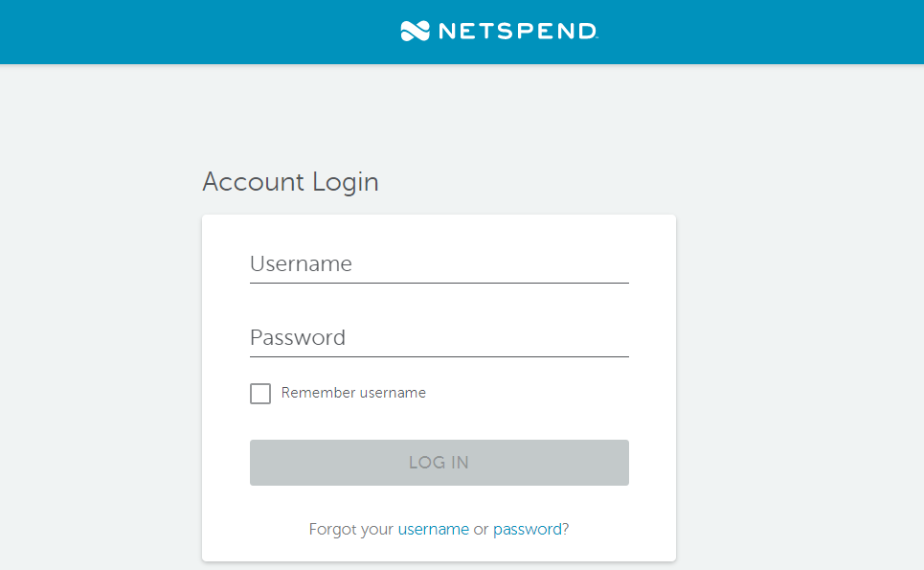Click the NETSPEND wordmark in the header
The image size is (924, 570).
coord(518,32)
